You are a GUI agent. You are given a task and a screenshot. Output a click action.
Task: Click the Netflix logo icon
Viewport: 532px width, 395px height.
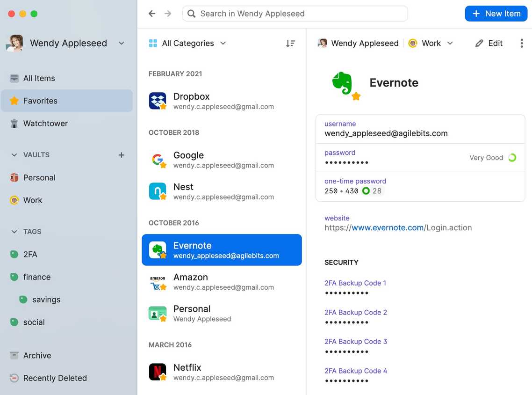tap(158, 372)
